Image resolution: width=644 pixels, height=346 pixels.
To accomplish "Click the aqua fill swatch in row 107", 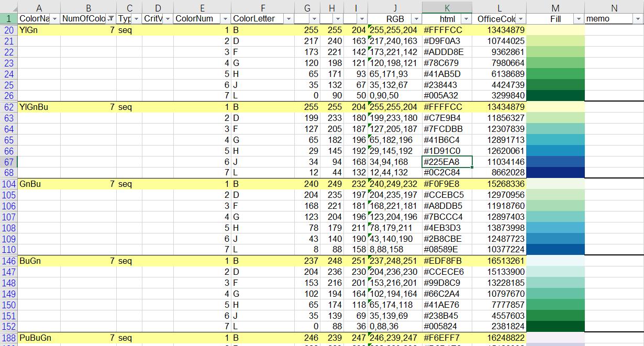I will [x=556, y=217].
